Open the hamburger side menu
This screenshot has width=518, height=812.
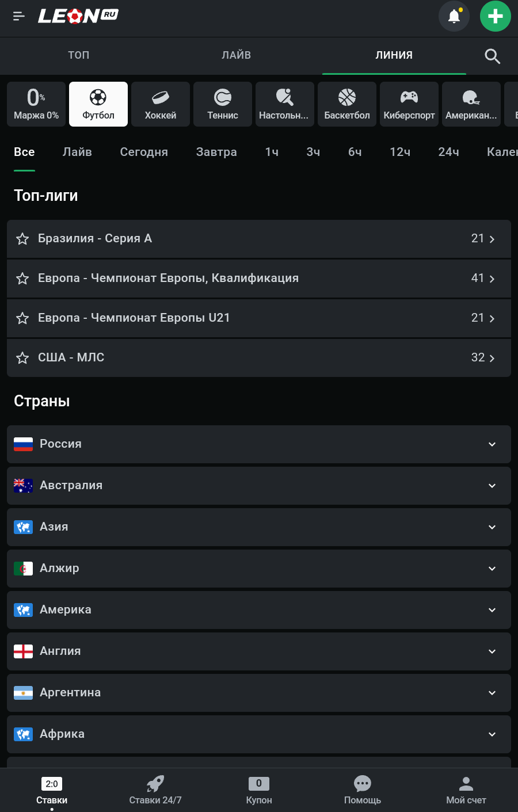(19, 16)
